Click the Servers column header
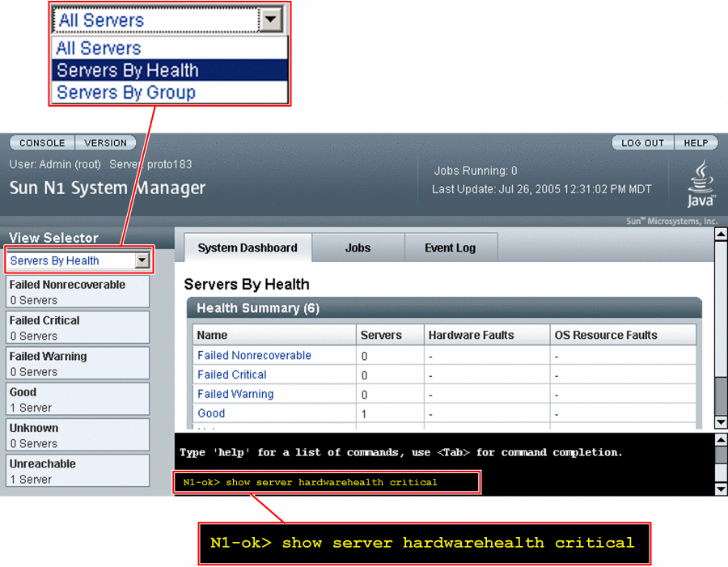 pos(390,335)
